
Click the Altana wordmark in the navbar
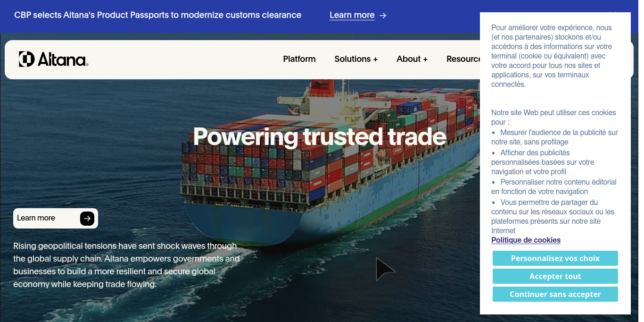[x=63, y=59]
